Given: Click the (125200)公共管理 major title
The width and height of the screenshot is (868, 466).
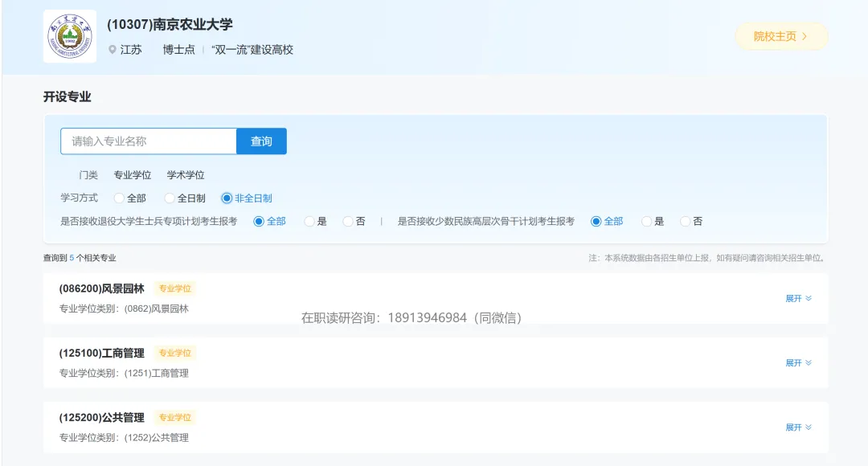Looking at the screenshot, I should point(102,417).
